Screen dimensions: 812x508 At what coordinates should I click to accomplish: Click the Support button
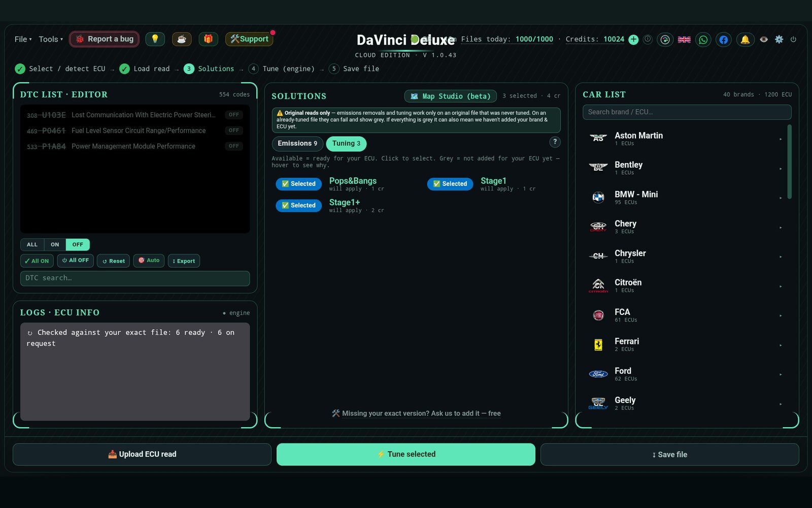point(249,39)
